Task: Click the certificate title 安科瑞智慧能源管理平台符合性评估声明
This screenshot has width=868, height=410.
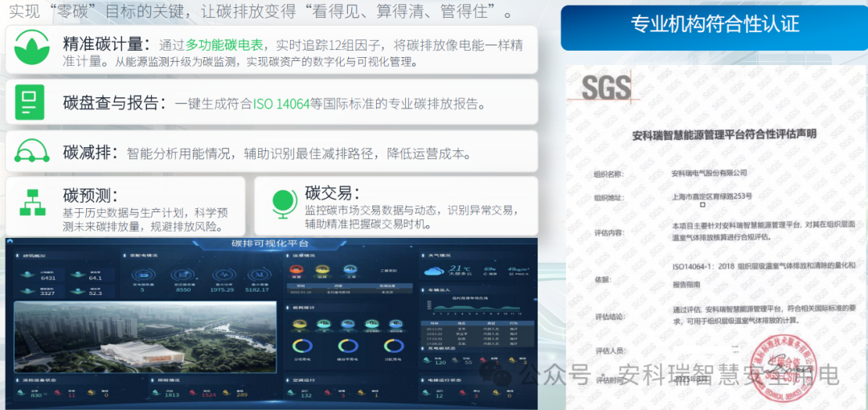Action: pos(723,134)
